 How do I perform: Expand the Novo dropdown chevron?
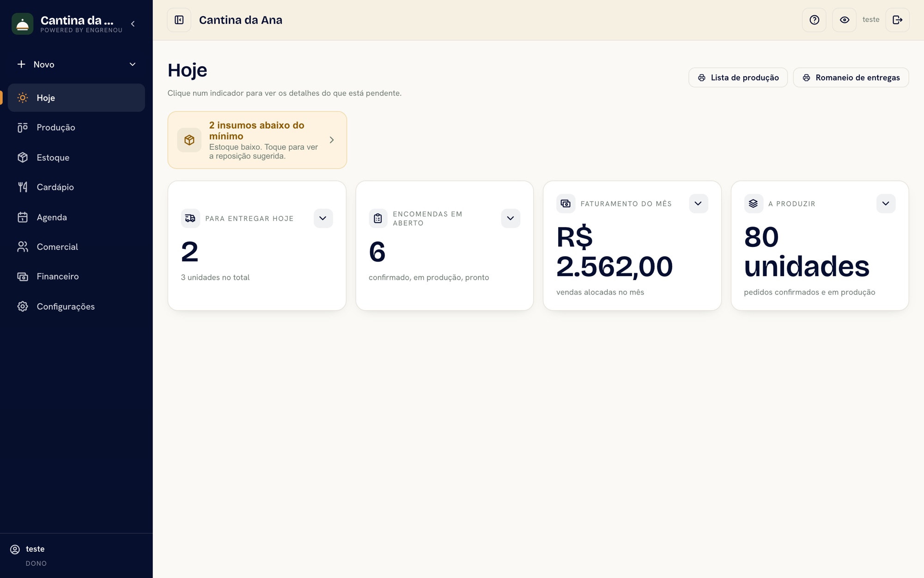(133, 64)
